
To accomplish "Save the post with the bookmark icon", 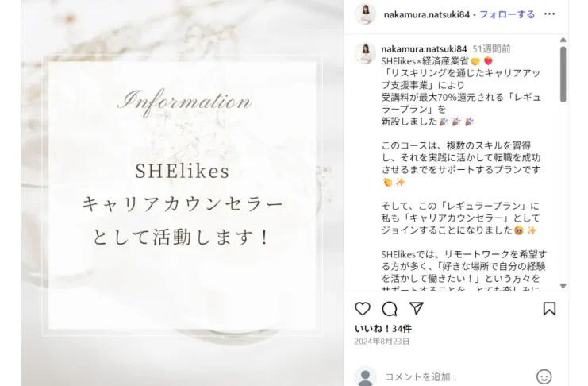I will [549, 309].
